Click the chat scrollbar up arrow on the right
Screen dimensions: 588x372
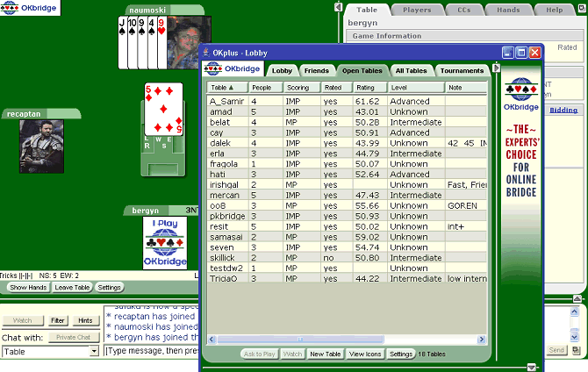point(575,311)
